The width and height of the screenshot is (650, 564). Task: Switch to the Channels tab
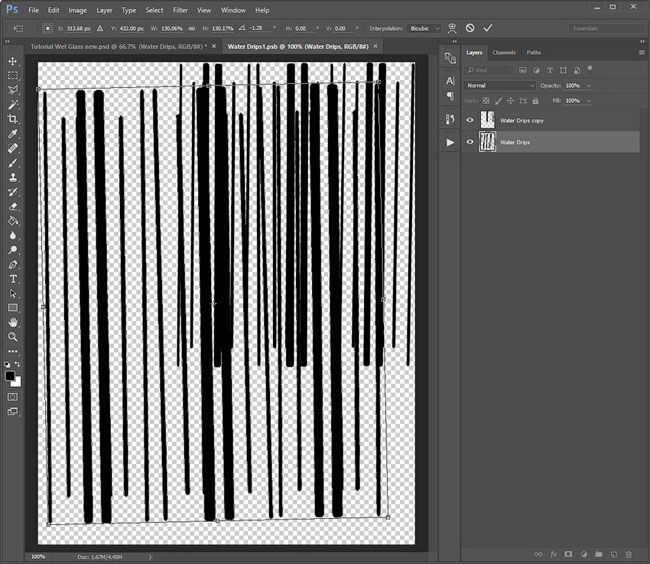coord(504,52)
